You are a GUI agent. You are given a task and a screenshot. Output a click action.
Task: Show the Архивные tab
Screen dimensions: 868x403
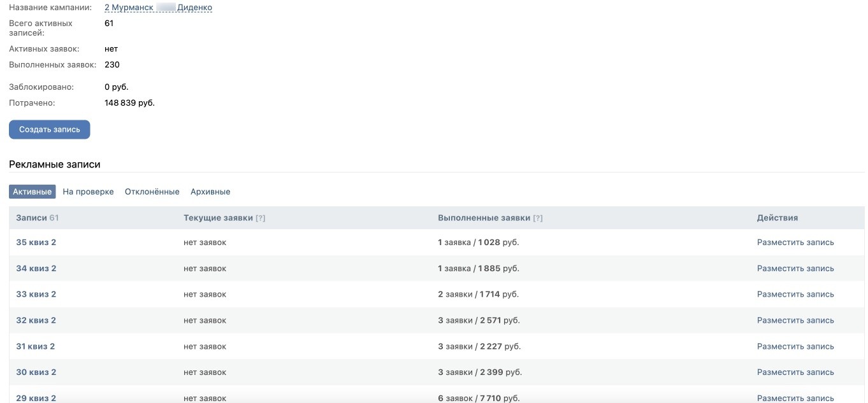210,192
